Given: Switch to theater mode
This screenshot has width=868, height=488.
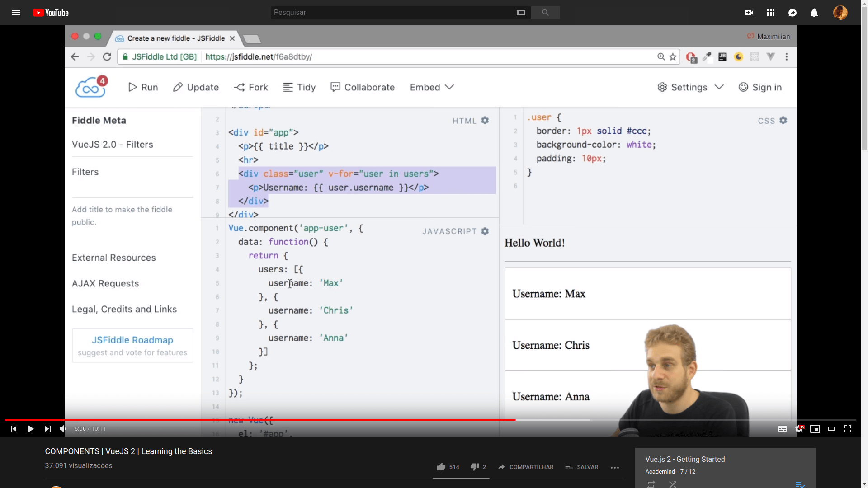Looking at the screenshot, I should click(831, 429).
